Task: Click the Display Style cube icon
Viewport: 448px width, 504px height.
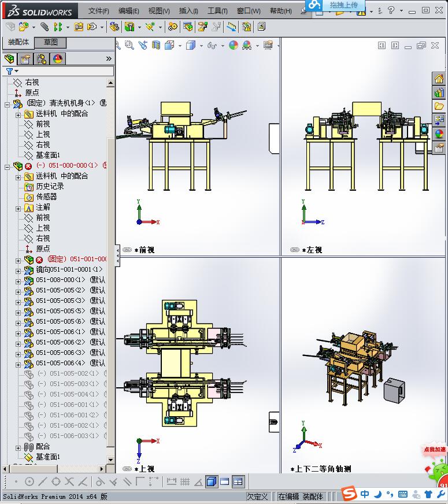Action: (191, 45)
